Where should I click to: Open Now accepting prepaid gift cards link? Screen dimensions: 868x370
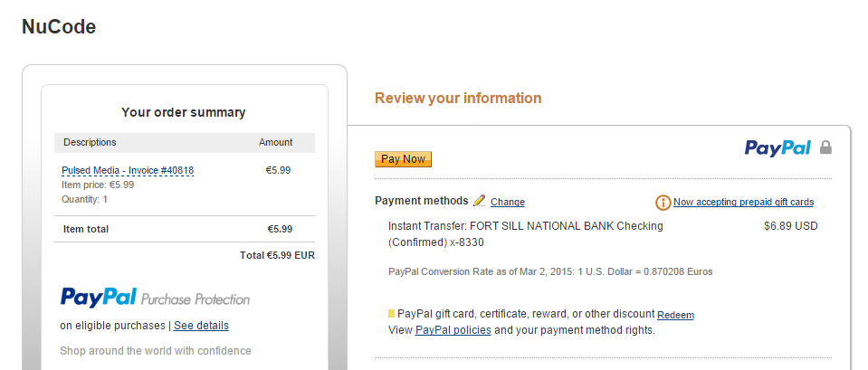tap(743, 202)
